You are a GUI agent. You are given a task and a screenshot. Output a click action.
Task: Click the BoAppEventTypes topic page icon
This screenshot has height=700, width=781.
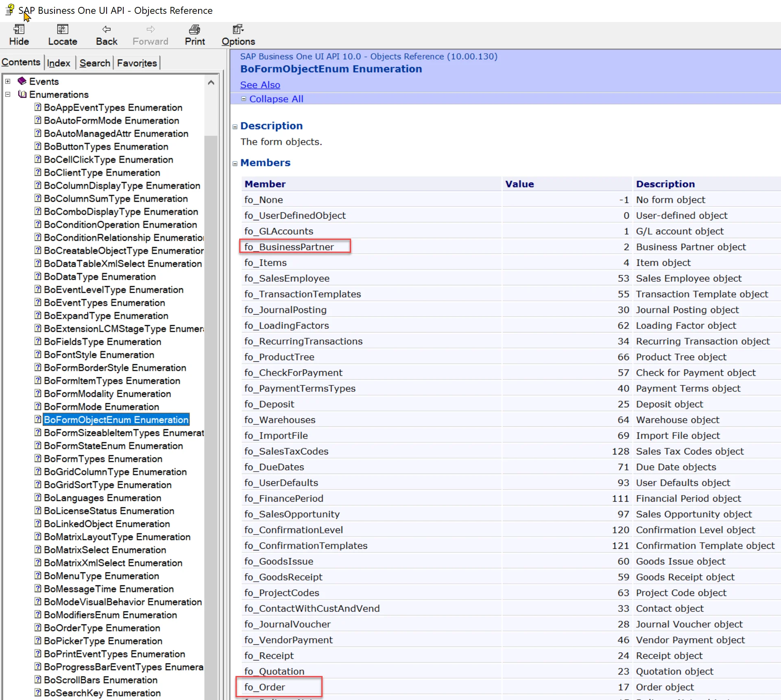[38, 107]
